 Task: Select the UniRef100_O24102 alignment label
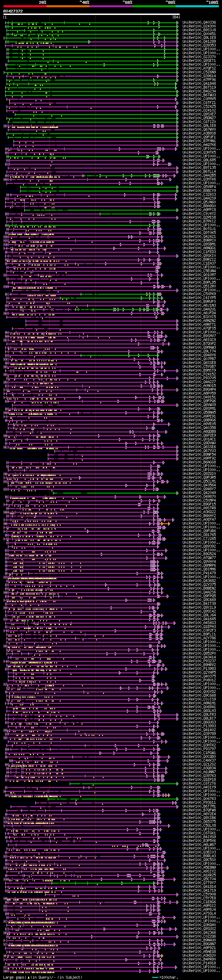click(x=199, y=111)
